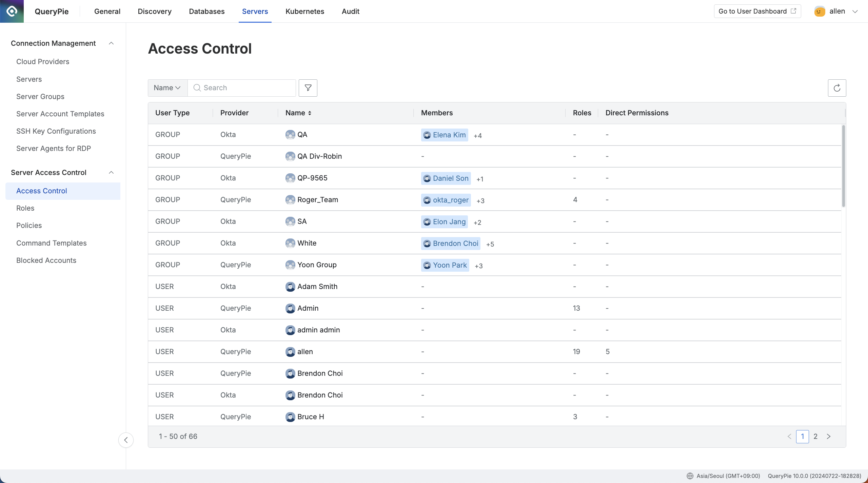This screenshot has width=868, height=483.
Task: Click the QA group avatar icon
Action: tap(290, 135)
